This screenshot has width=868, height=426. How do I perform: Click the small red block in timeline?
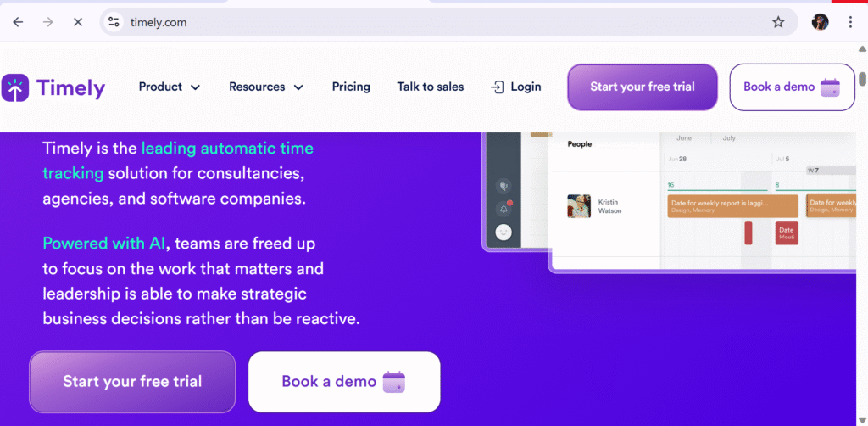tap(748, 233)
